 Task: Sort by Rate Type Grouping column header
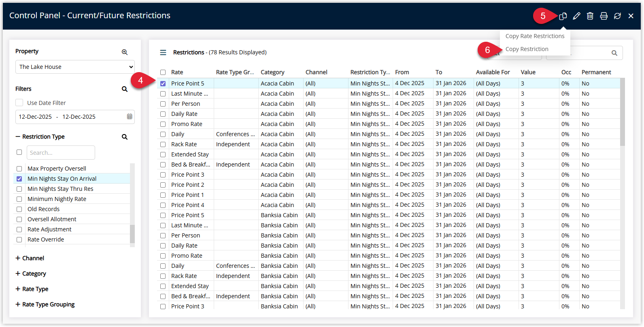235,72
